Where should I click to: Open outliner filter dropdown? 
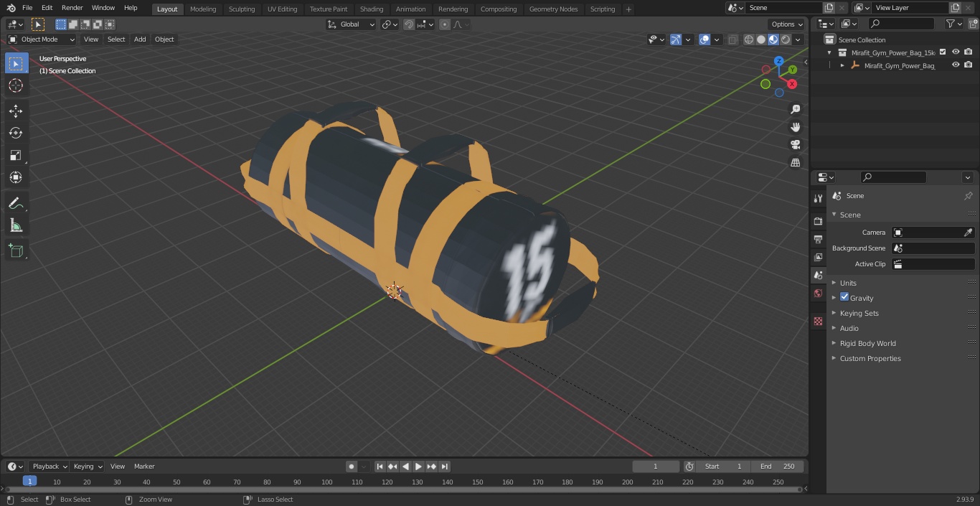point(953,24)
